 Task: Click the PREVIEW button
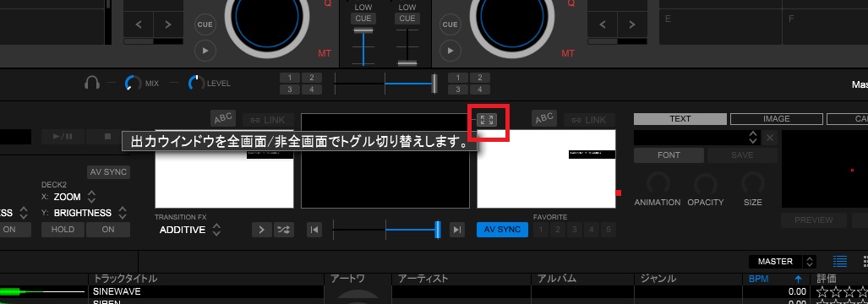(814, 220)
